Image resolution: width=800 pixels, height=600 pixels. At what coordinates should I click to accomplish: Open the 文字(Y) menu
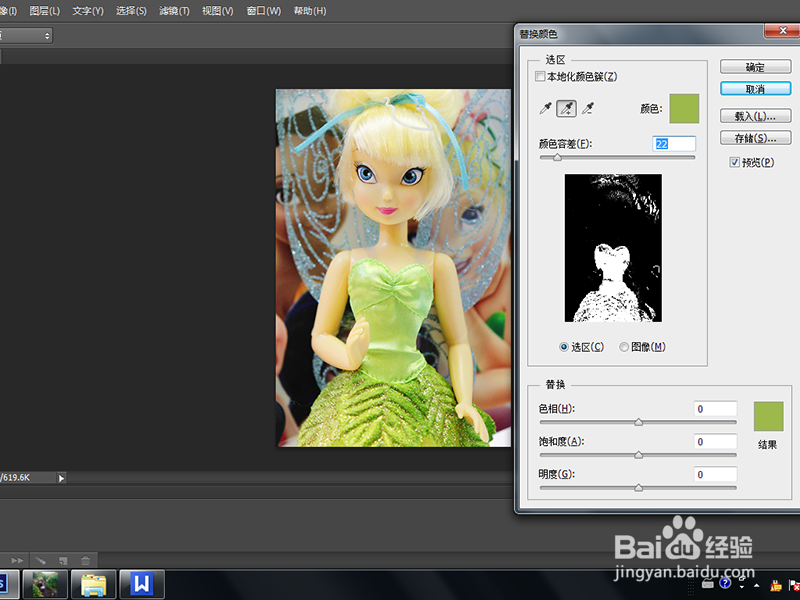coord(88,11)
